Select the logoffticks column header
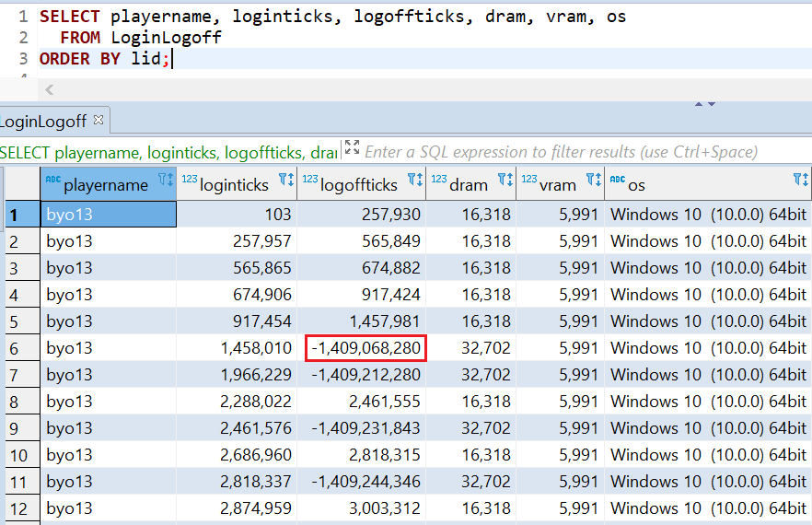The height and width of the screenshot is (525, 812). 358,185
